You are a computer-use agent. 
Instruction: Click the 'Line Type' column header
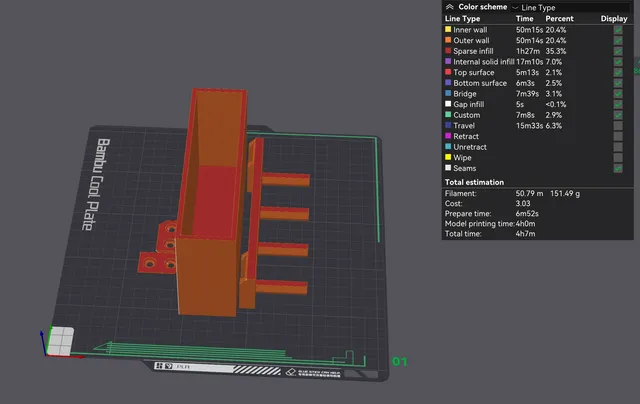coord(462,19)
